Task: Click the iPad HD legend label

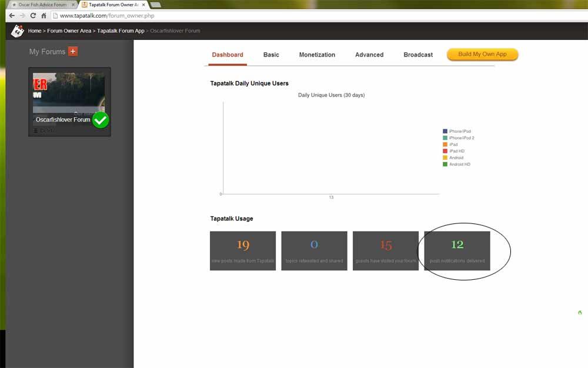Action: pyautogui.click(x=457, y=151)
